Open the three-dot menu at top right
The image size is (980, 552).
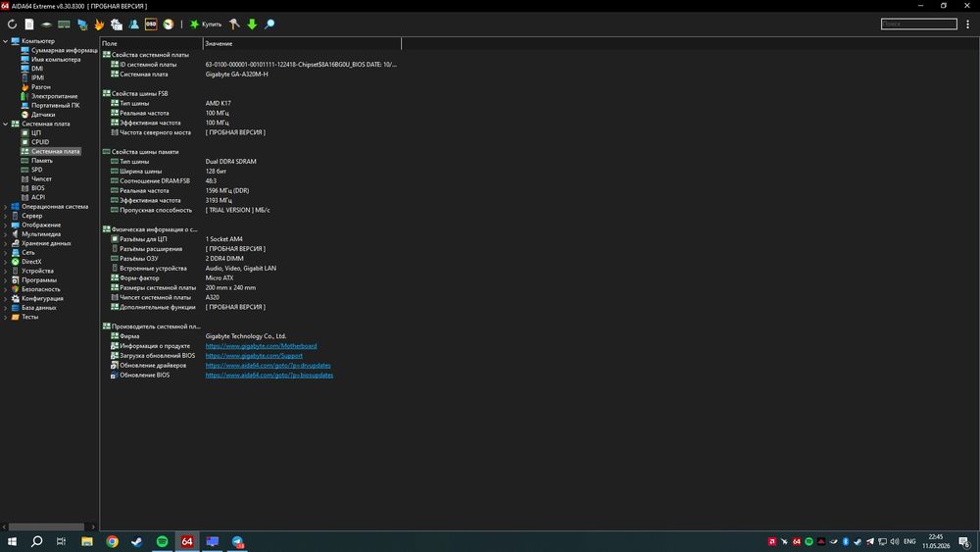(967, 24)
